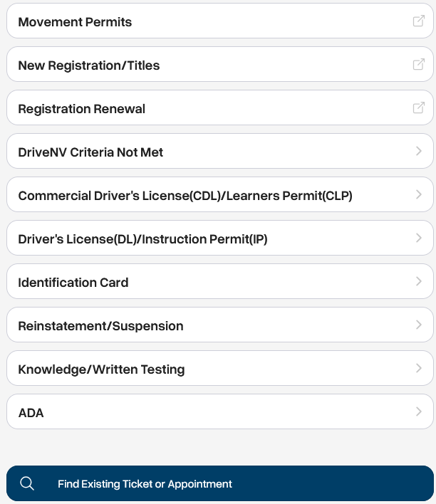This screenshot has width=436, height=504.
Task: Click chevron arrow on ADA row
Action: (419, 412)
